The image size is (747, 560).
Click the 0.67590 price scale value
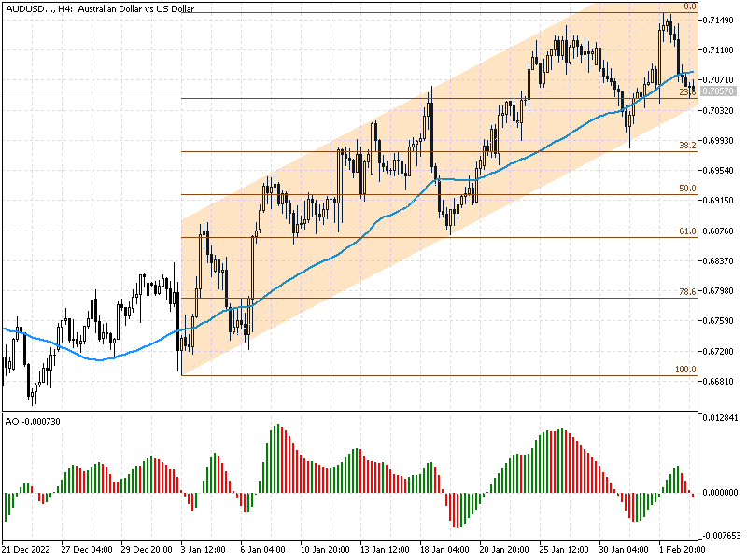(x=718, y=321)
